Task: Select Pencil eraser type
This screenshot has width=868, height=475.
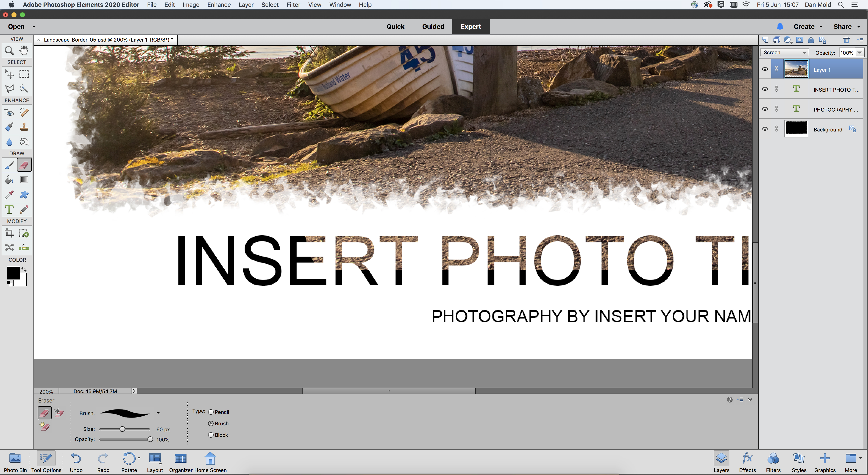Action: tap(211, 412)
